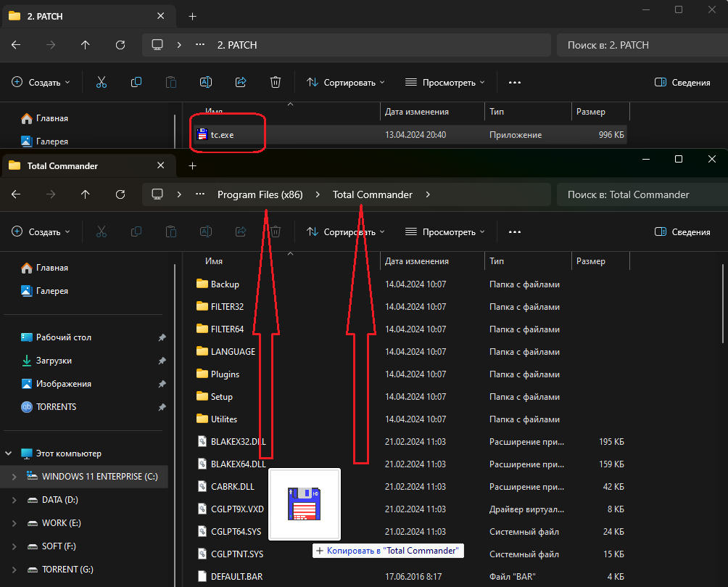Click the Cut scissors icon in 2. PATCH window

pos(102,83)
